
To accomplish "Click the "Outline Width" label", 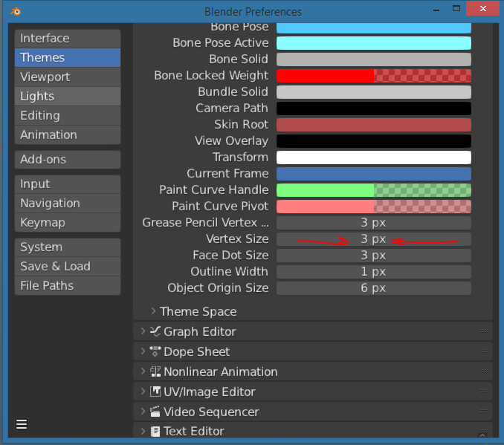I will (229, 272).
